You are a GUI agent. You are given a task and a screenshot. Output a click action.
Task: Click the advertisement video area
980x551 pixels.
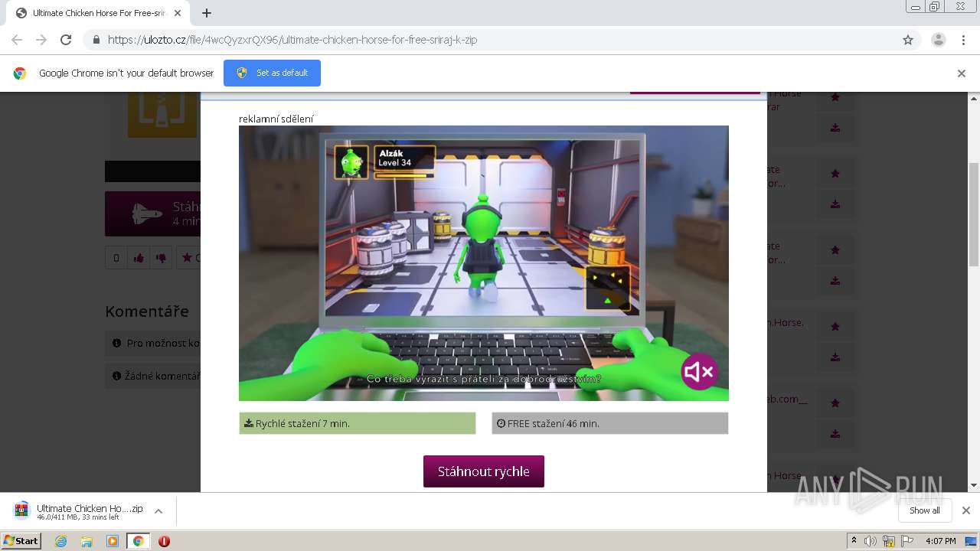click(484, 263)
